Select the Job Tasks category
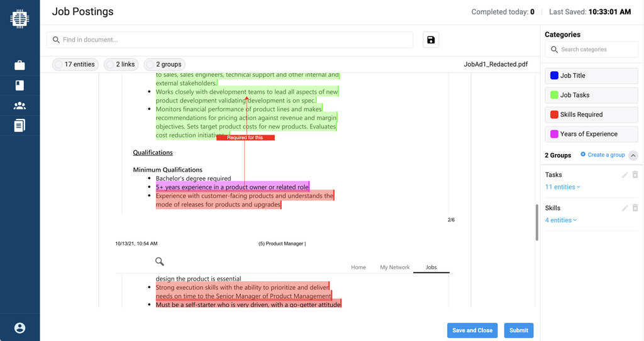Viewport: 644px width, 341px height. tap(591, 95)
